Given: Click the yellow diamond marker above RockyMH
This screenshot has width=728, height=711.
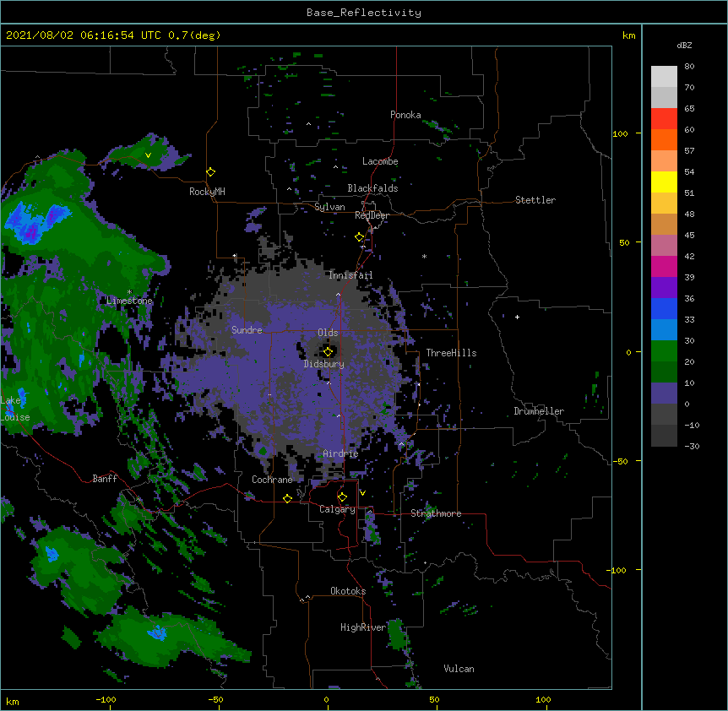Looking at the screenshot, I should [211, 172].
